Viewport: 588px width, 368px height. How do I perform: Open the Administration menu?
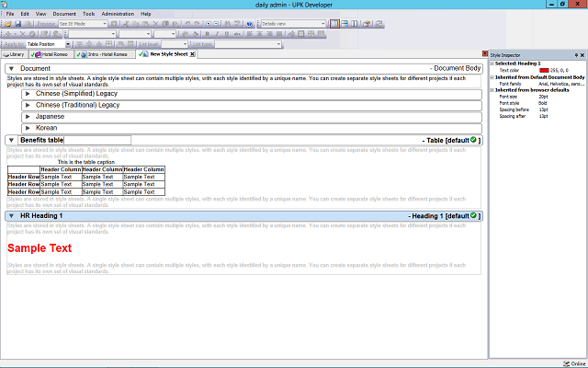pos(118,14)
